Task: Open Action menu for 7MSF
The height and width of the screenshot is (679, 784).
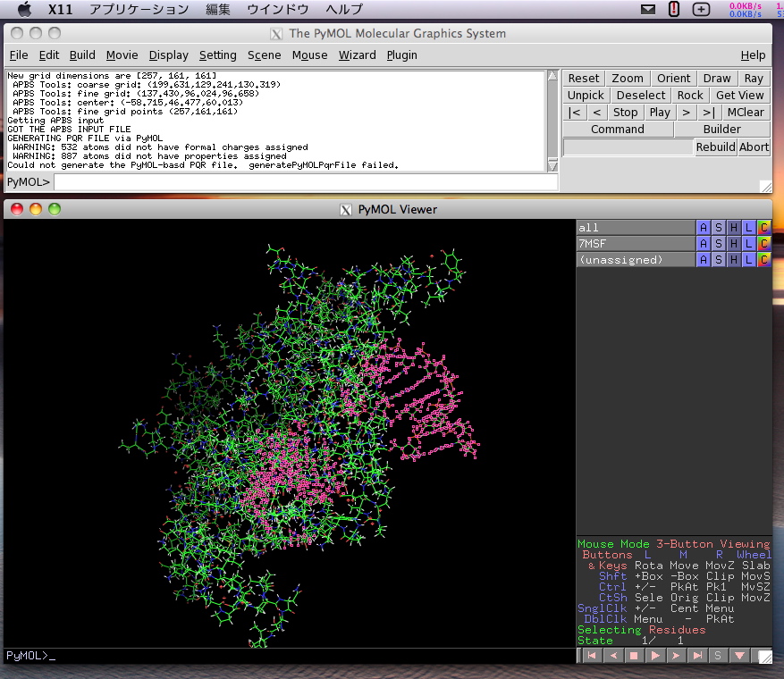Action: [x=704, y=244]
